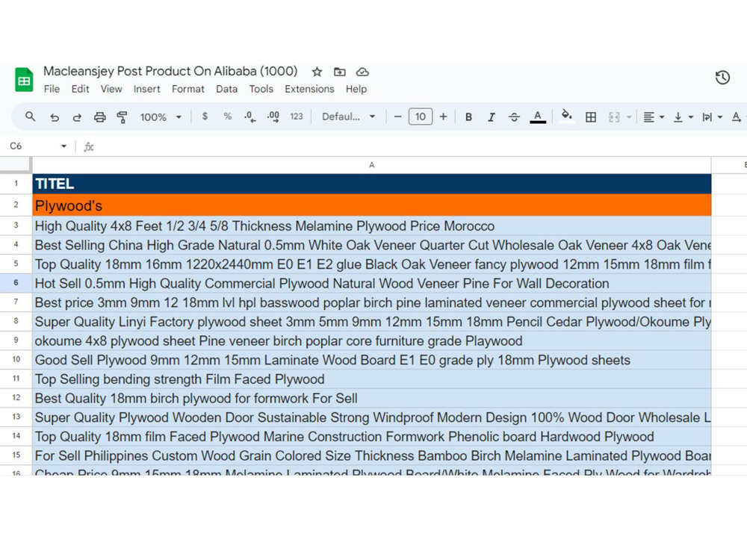Open the zoom 100% dropdown
747x560 pixels.
(x=161, y=117)
